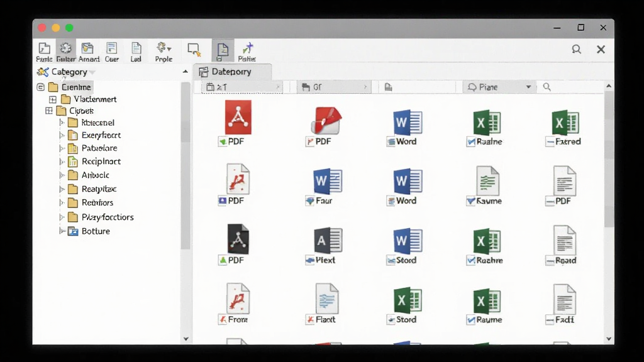Viewport: 644px width, 362px height.
Task: Untick the checkbox beside "Rualne"
Action: tap(470, 142)
